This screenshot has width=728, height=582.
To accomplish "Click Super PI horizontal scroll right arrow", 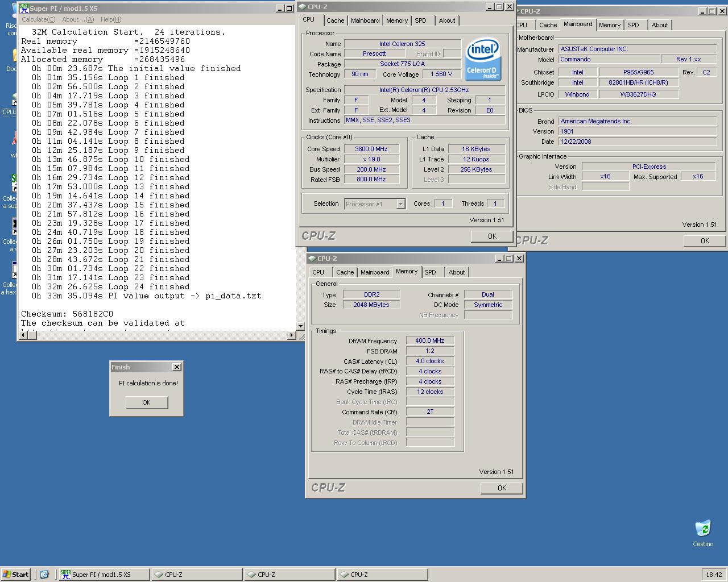I will pyautogui.click(x=292, y=335).
